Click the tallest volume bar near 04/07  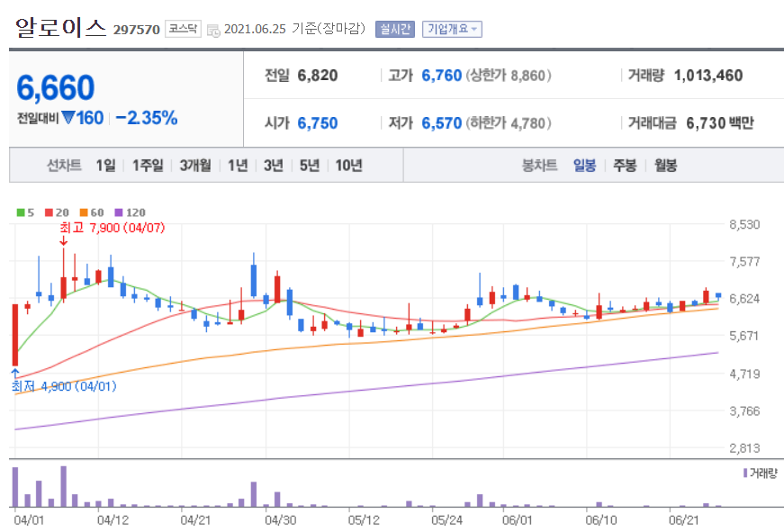(64, 486)
